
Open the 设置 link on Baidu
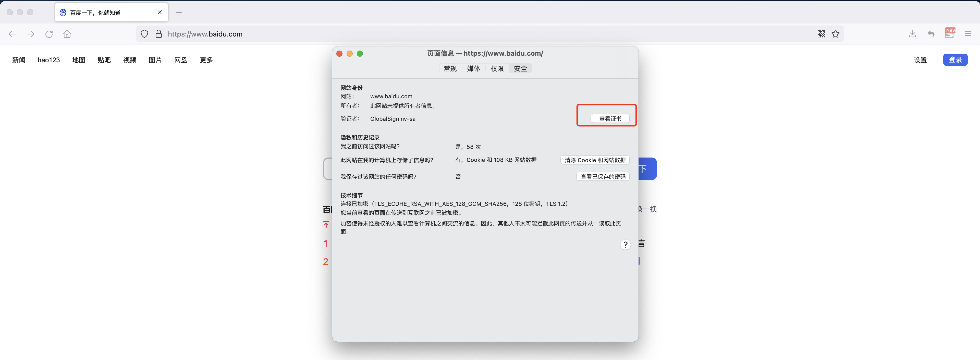pos(920,60)
